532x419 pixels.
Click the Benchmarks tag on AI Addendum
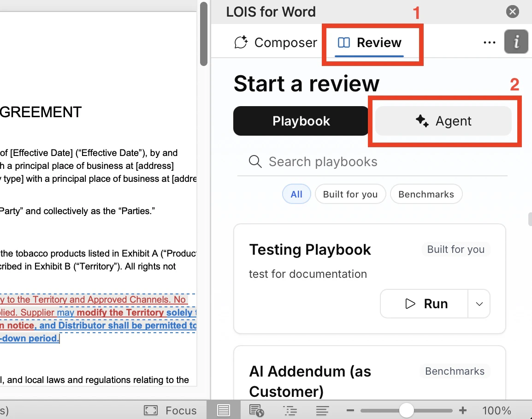pos(455,371)
